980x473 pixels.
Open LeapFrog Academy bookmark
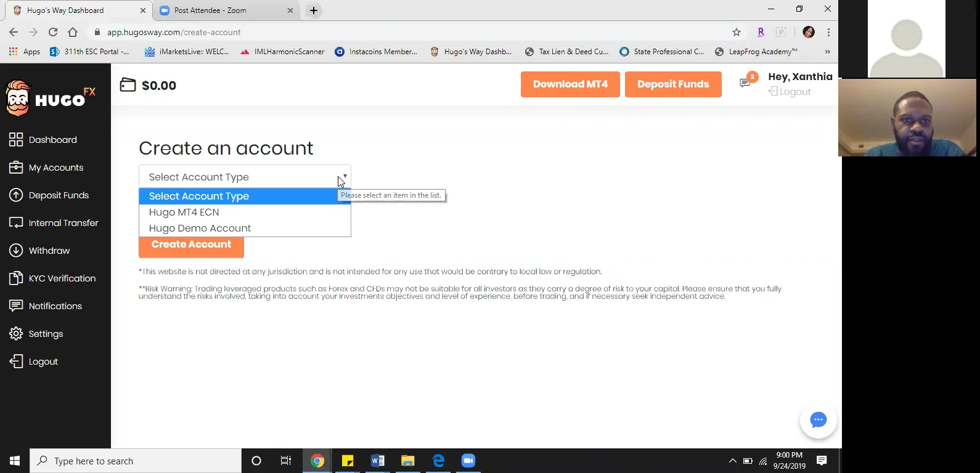click(756, 52)
